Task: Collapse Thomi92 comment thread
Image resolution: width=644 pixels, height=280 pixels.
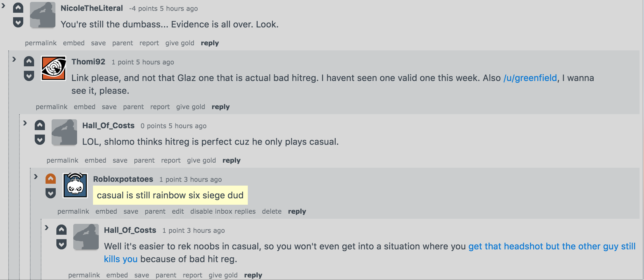Action: coord(14,59)
